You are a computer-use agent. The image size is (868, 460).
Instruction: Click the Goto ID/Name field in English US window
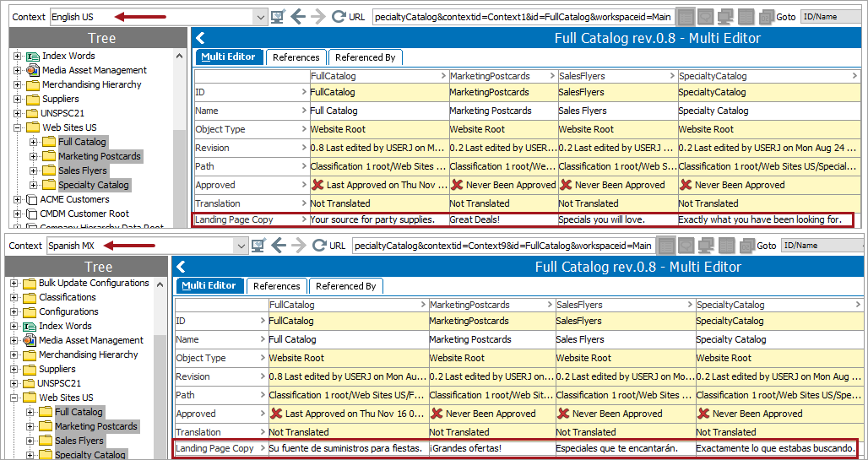(x=830, y=17)
